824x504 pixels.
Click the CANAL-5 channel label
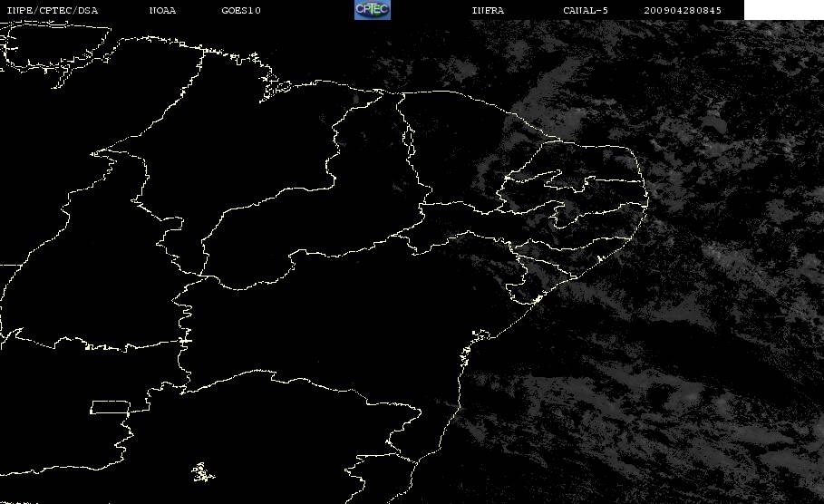point(586,10)
